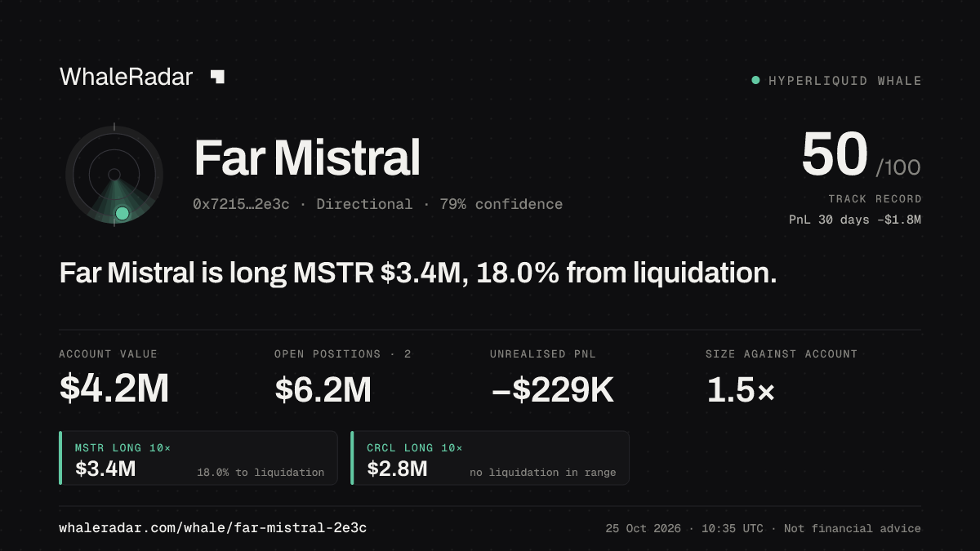Image resolution: width=980 pixels, height=551 pixels.
Task: Click the /100 score denominator
Action: click(898, 168)
